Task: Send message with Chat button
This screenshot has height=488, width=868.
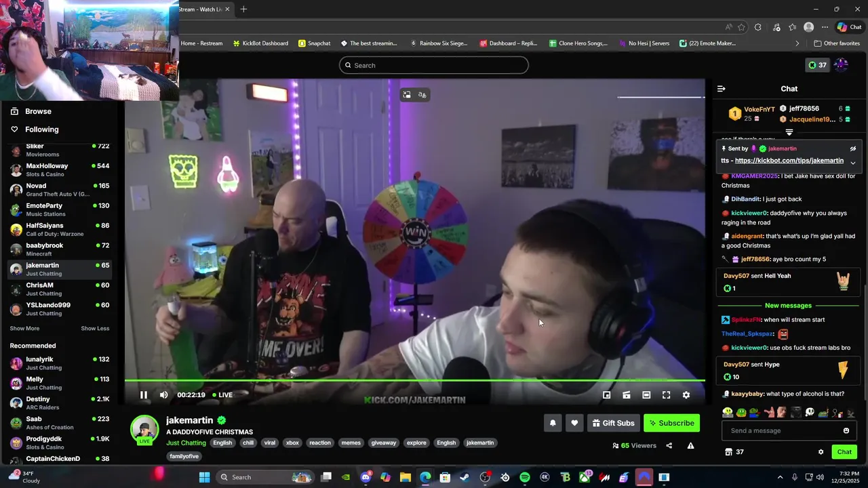Action: (844, 452)
